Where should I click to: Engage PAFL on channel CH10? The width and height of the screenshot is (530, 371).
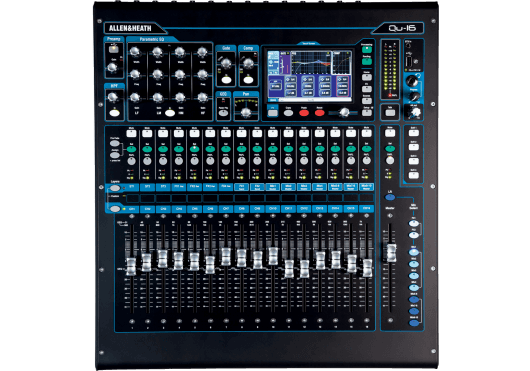click(272, 161)
